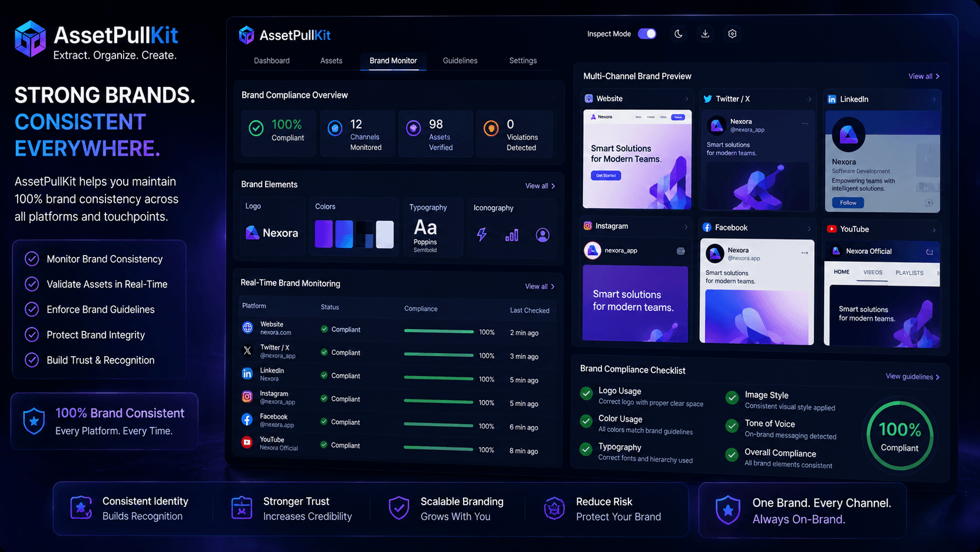Click the Channels Monitored shield icon
Image resolution: width=980 pixels, height=552 pixels.
click(335, 128)
